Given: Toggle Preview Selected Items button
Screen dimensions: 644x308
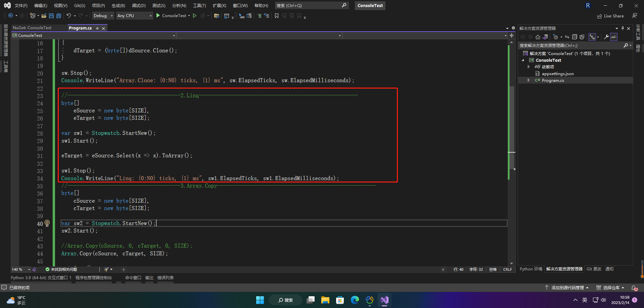Looking at the screenshot, I should click(x=614, y=37).
